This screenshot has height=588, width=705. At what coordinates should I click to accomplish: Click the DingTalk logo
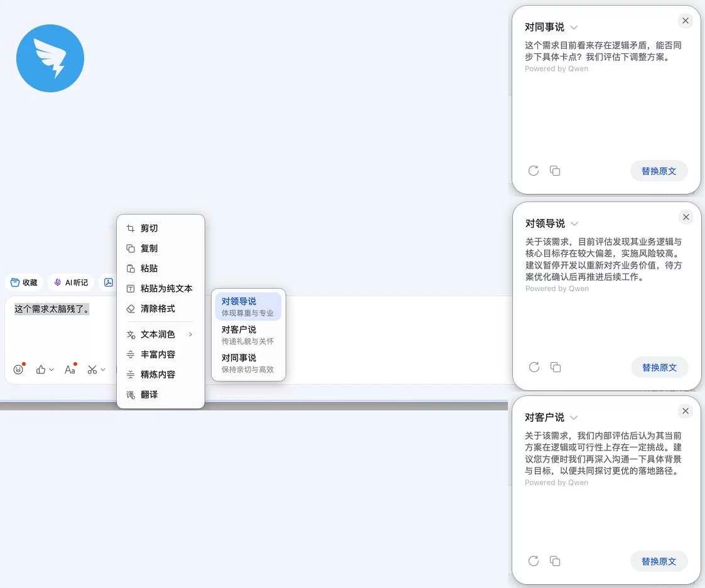point(50,58)
